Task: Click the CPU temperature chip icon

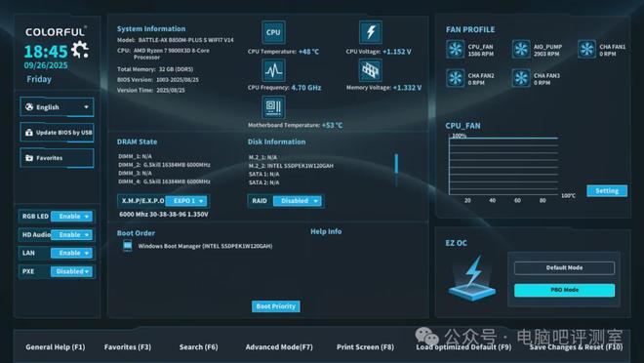Action: pyautogui.click(x=273, y=32)
